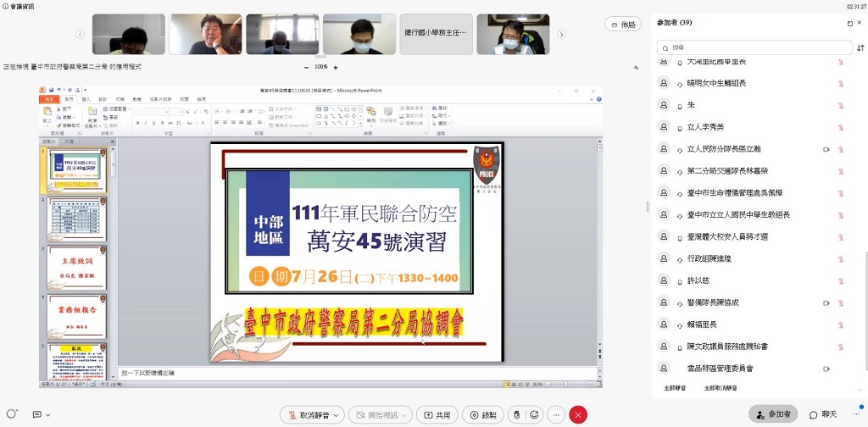Open the participant sort icon
This screenshot has height=427, width=868.
click(x=860, y=47)
